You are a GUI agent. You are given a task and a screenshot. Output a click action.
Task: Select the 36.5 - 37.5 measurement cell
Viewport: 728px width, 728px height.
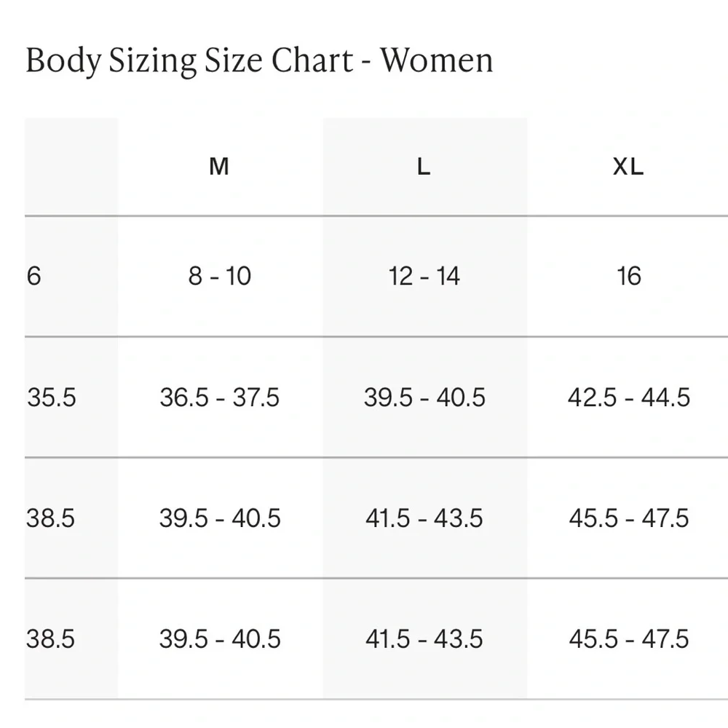point(219,397)
